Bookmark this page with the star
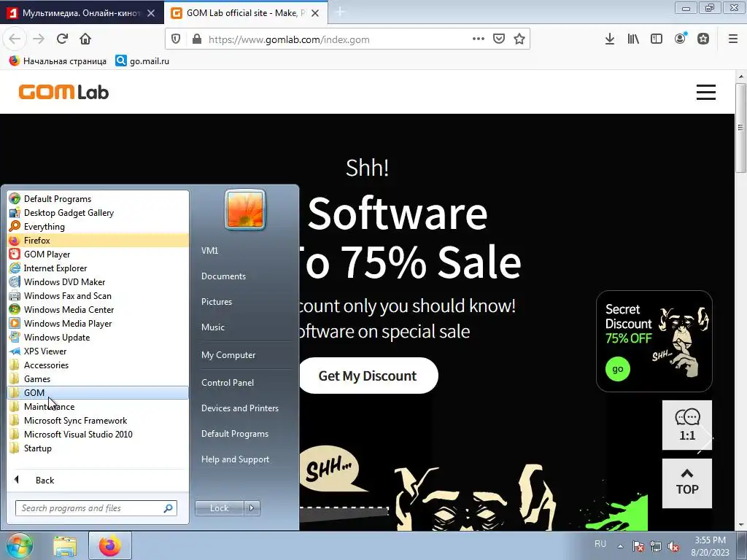The width and height of the screenshot is (747, 560). pos(519,39)
